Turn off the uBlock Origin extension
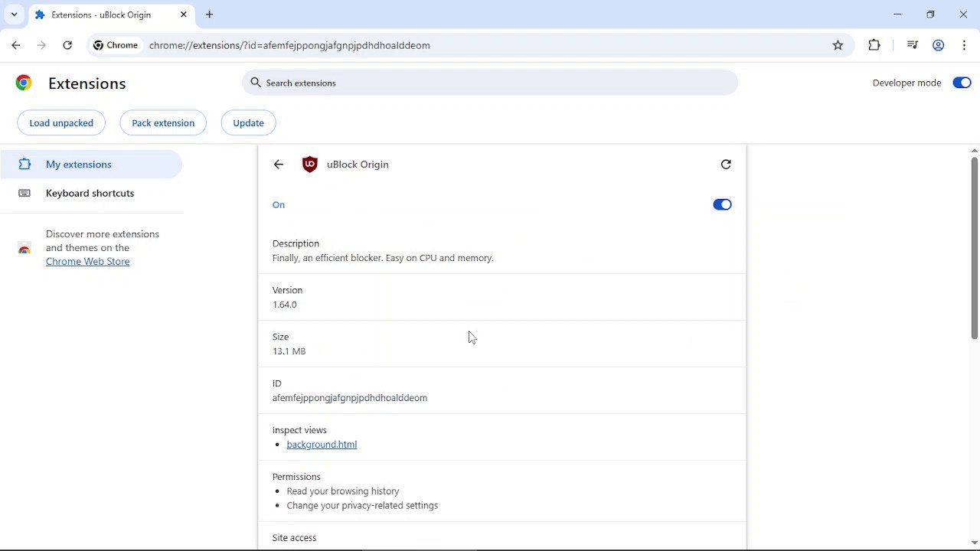Screen dimensions: 980x551 pos(722,204)
